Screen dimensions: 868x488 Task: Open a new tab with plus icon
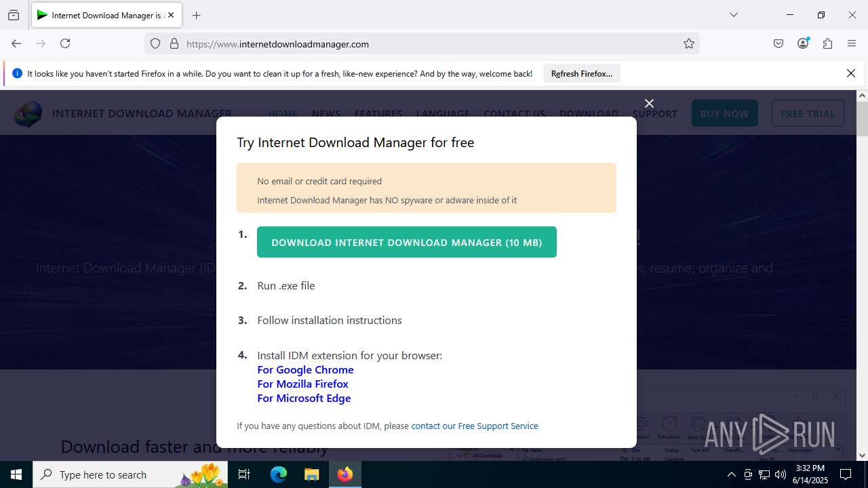point(197,15)
